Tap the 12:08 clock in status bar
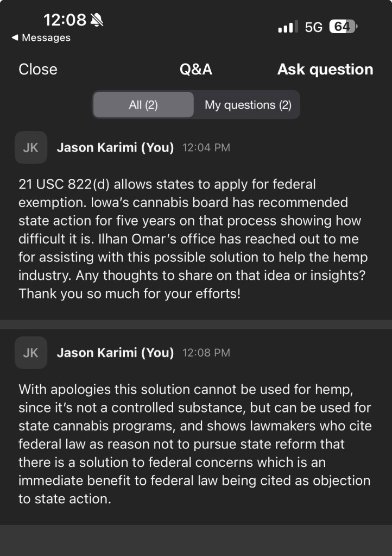The width and height of the screenshot is (392, 556). pyautogui.click(x=65, y=20)
